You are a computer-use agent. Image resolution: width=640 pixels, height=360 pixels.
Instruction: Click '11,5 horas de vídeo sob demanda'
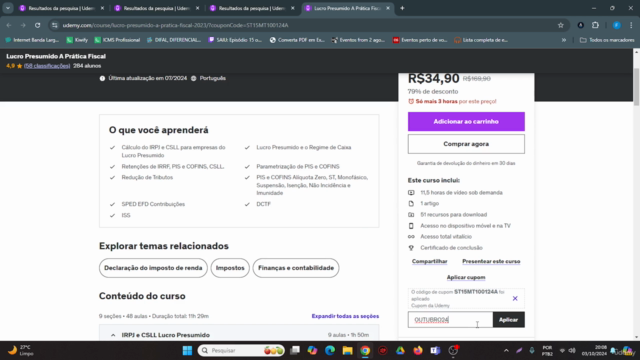pos(461,193)
